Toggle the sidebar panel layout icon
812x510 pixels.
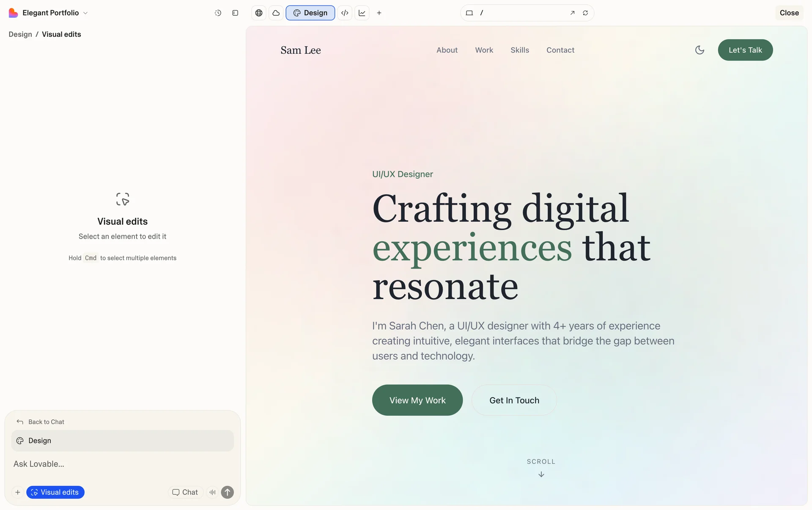(235, 13)
